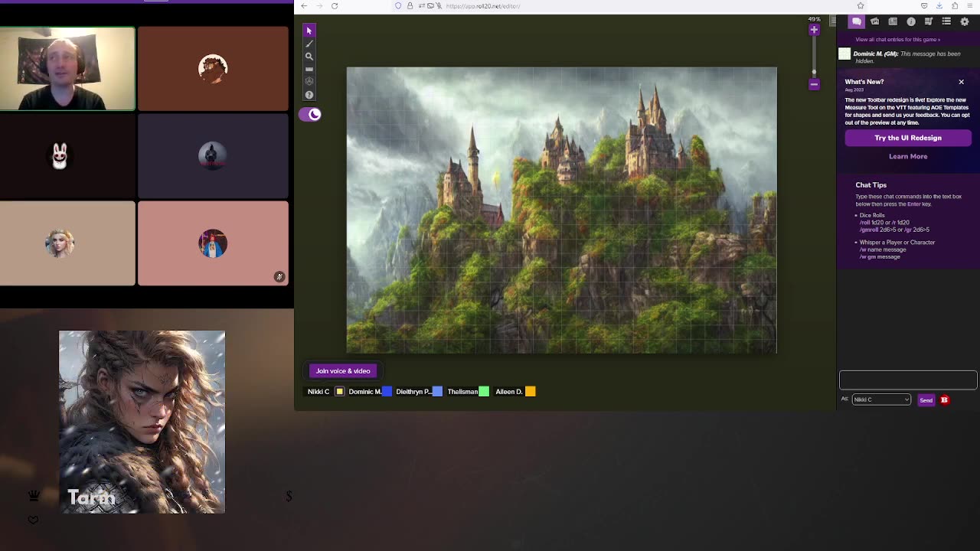
Task: Open the browser hamburger menu
Action: pyautogui.click(x=970, y=6)
